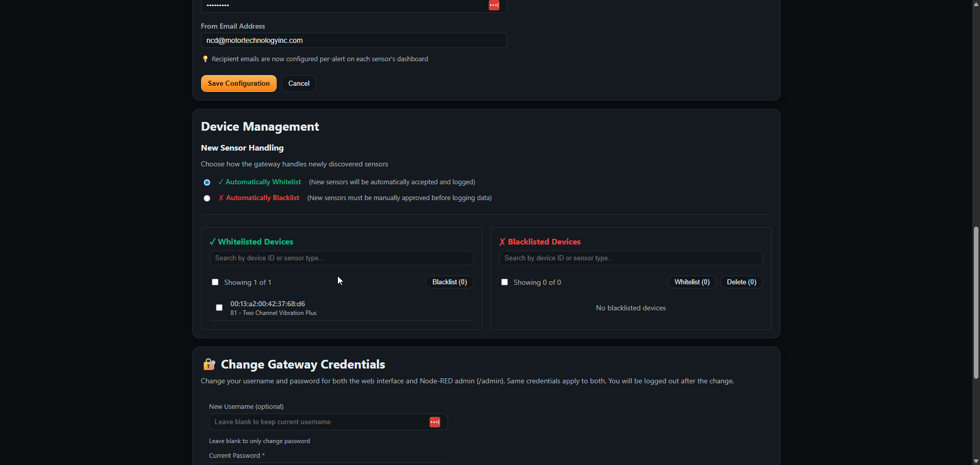The width and height of the screenshot is (980, 465).
Task: Tick checkbox for device 00:13:a2:00:42:37:68:d6
Action: coord(219,308)
